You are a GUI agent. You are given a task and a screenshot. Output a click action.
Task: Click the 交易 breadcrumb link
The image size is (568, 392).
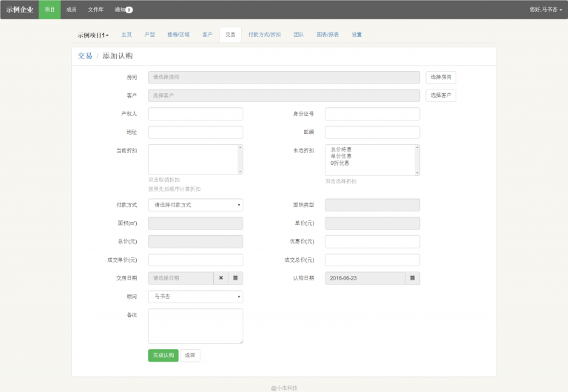pos(85,56)
